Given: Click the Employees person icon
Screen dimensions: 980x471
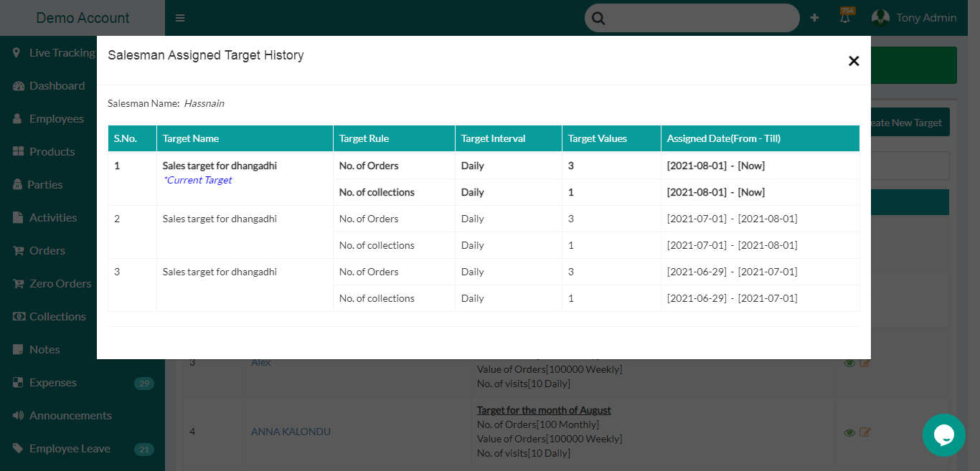Looking at the screenshot, I should pos(17,119).
